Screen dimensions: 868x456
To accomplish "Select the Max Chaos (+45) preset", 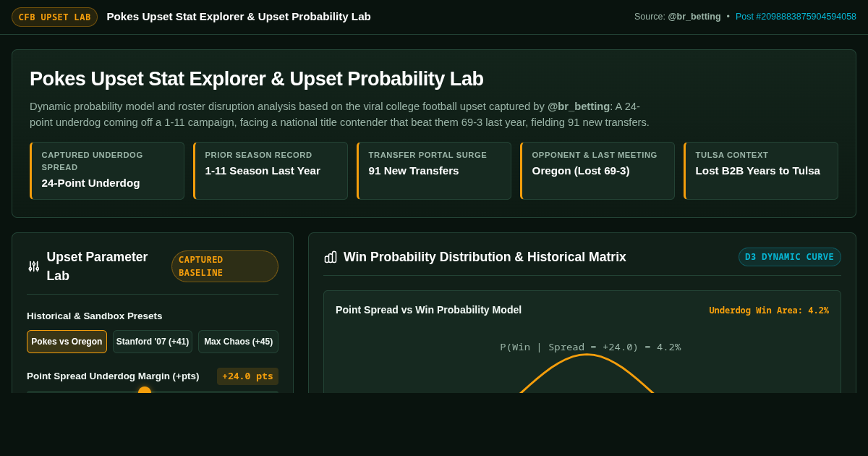I will pos(238,342).
